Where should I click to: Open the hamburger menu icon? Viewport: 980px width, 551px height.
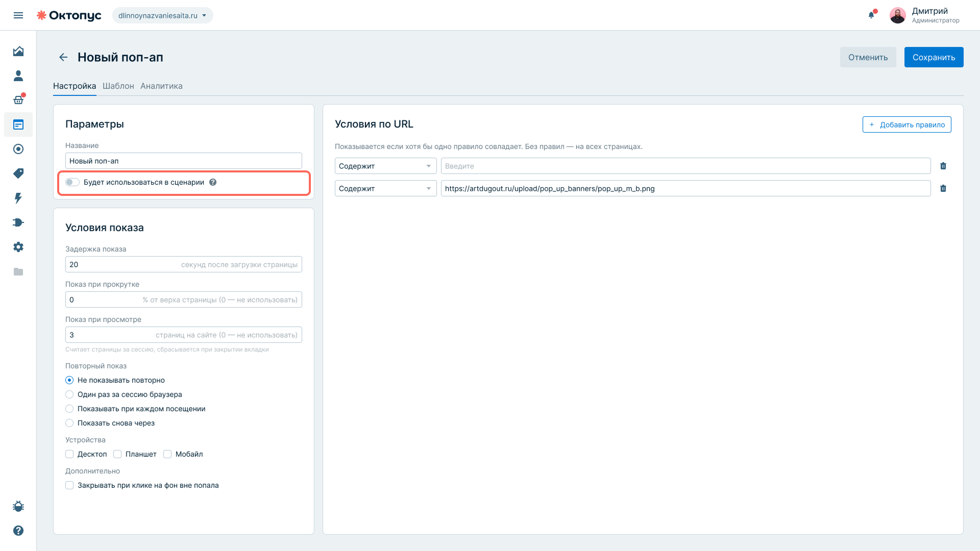[18, 15]
